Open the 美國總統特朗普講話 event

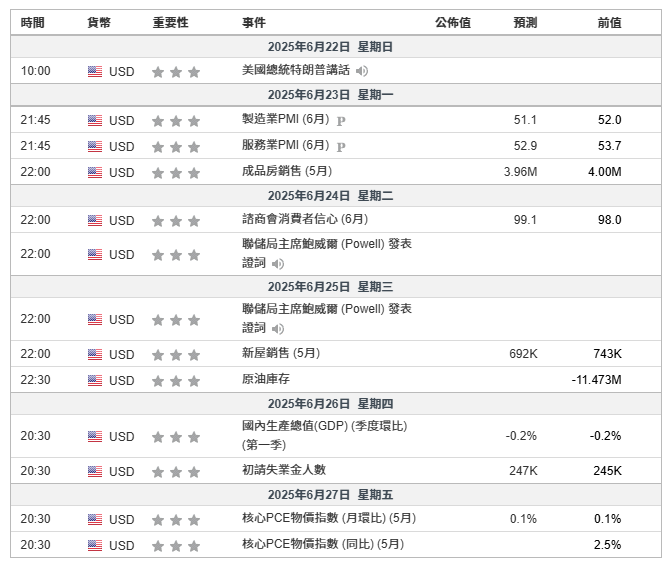point(296,70)
